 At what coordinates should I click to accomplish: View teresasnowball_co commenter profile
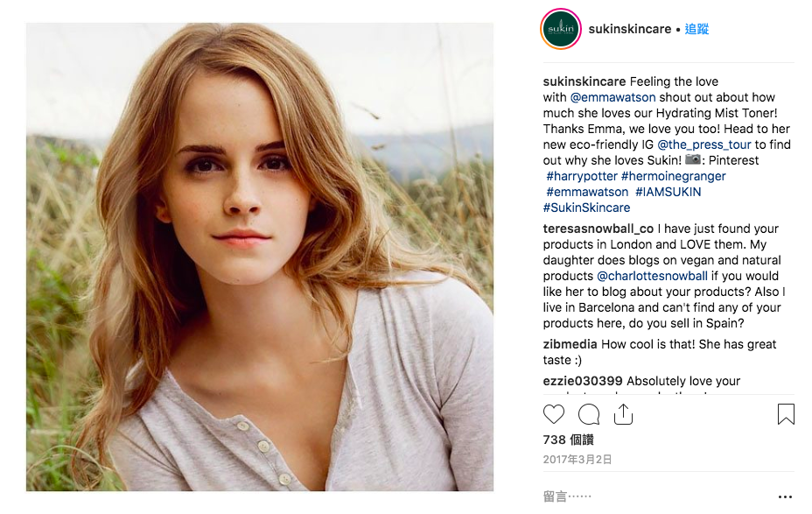(x=598, y=229)
